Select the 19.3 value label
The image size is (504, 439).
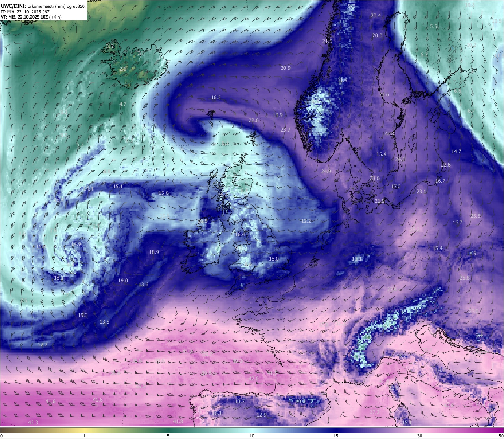coord(83,315)
